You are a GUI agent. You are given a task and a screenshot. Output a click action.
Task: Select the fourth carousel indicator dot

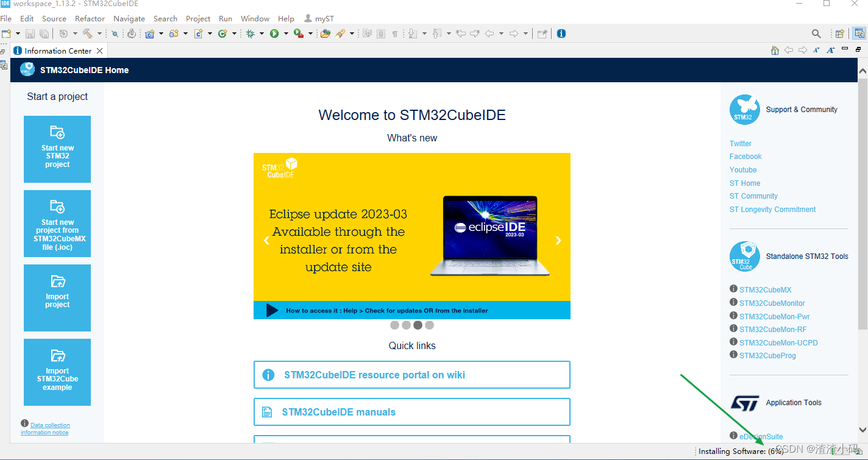pos(429,325)
